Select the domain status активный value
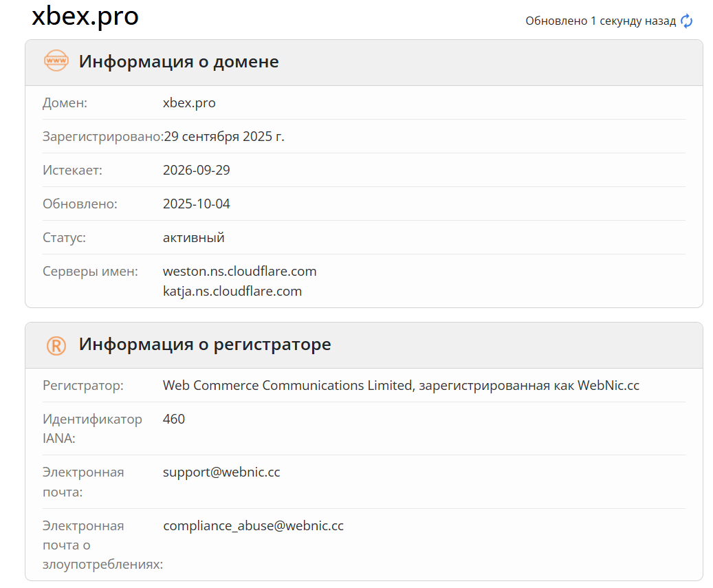Image resolution: width=713 pixels, height=588 pixels. coord(193,237)
